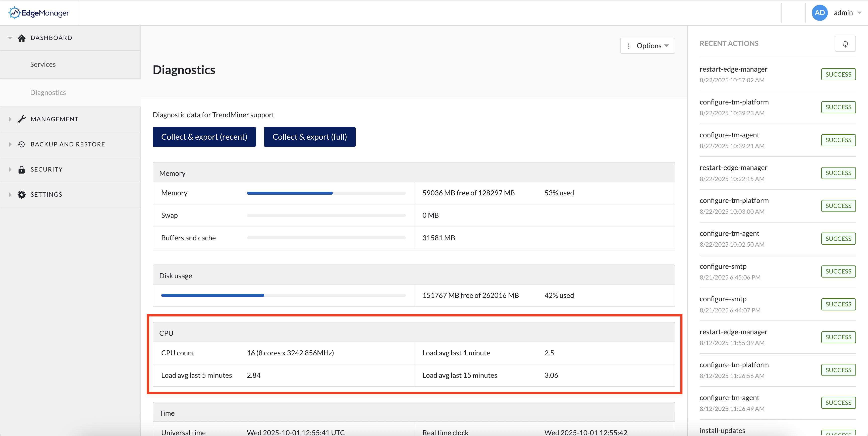Click the AD user avatar
The height and width of the screenshot is (436, 868).
coord(820,13)
